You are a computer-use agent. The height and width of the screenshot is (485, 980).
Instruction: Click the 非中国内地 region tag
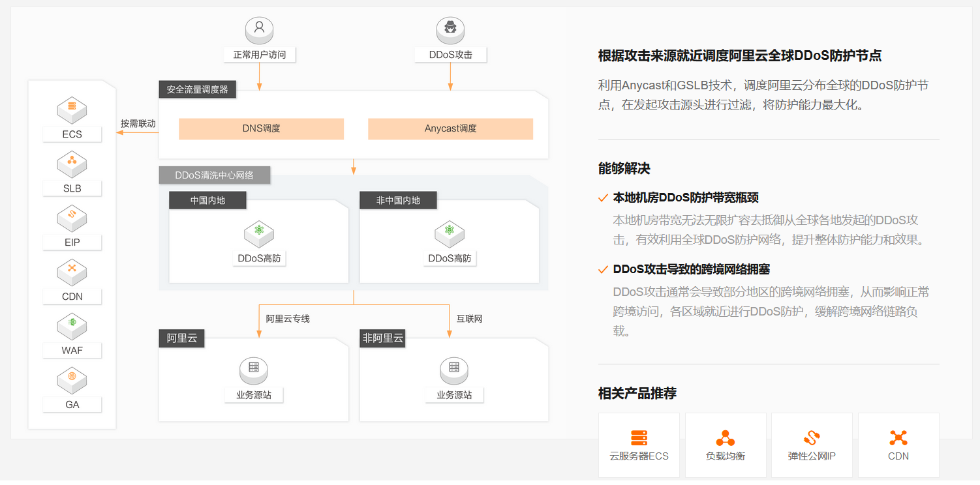coord(398,200)
